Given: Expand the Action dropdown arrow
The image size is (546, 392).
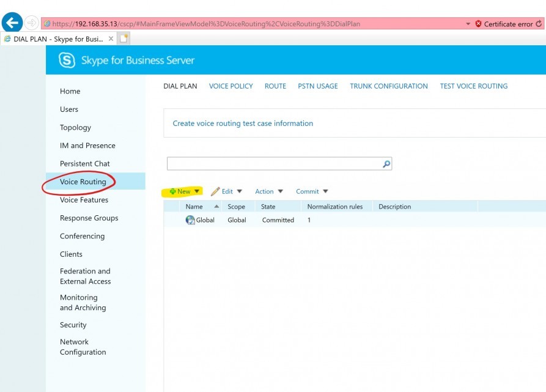Looking at the screenshot, I should (x=280, y=191).
